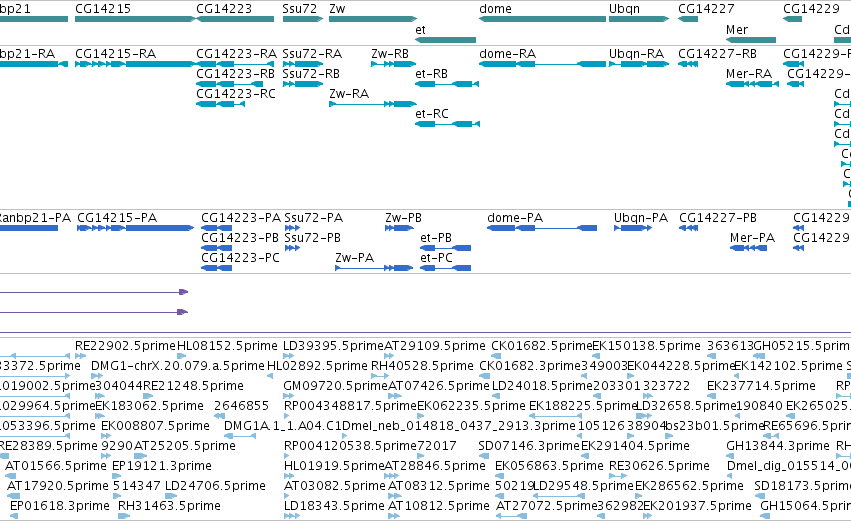The image size is (851, 521).
Task: Click EST RE22902.5prime
Action: click(x=80, y=356)
